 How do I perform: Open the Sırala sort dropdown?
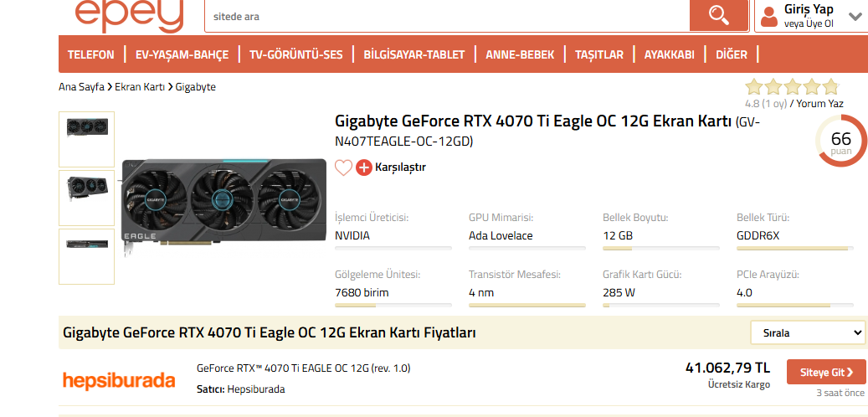(808, 332)
